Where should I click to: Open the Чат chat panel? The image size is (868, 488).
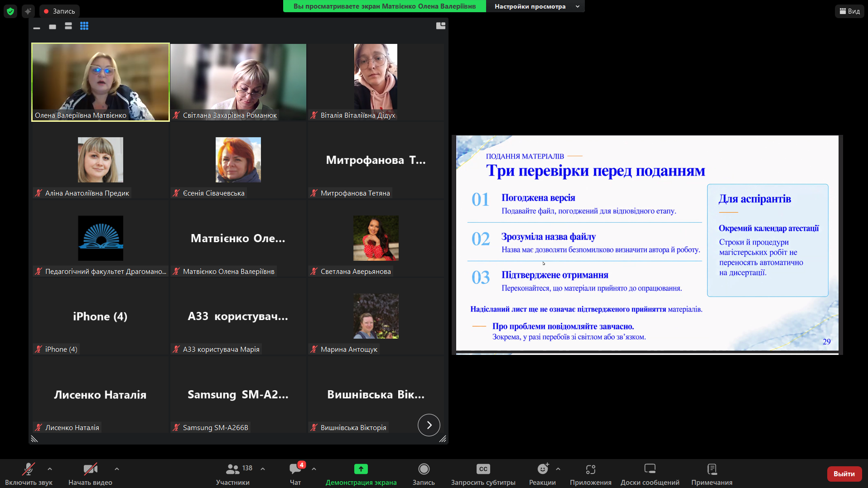click(x=295, y=474)
